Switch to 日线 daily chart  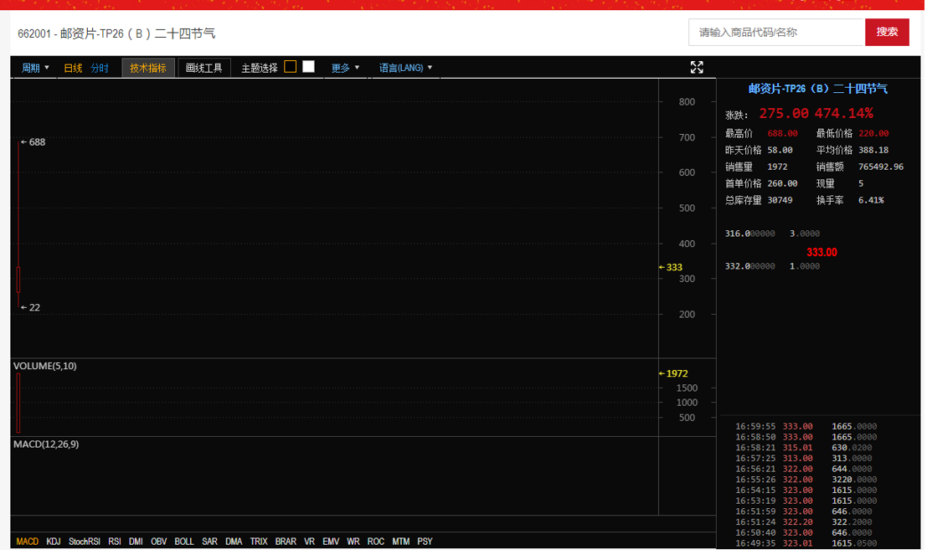(x=73, y=69)
